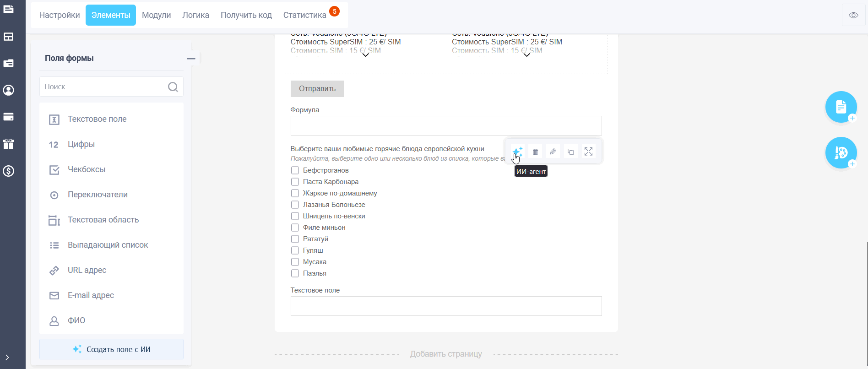Open the forms icon in left sidebar
The width and height of the screenshot is (868, 369).
8,9
